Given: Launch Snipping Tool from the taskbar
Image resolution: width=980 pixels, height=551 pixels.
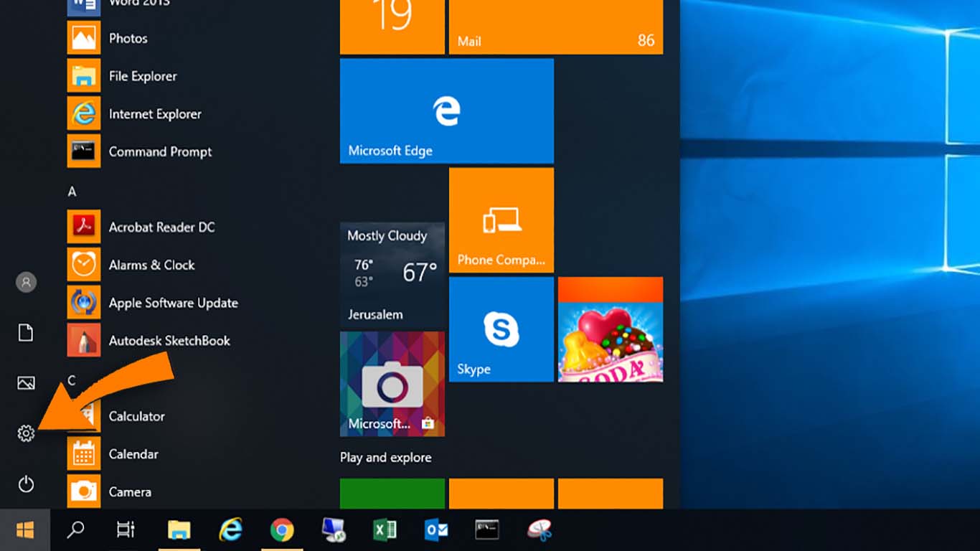Looking at the screenshot, I should 540,530.
